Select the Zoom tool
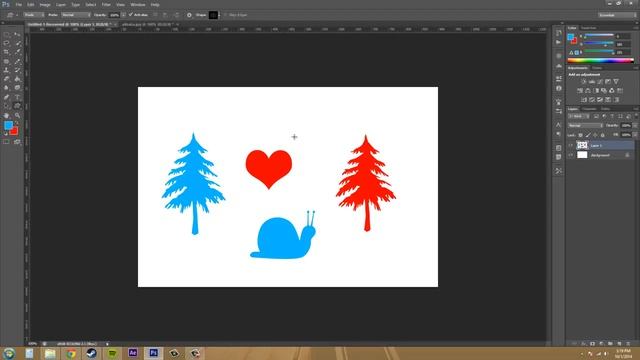This screenshot has width=640, height=360. pos(17,116)
